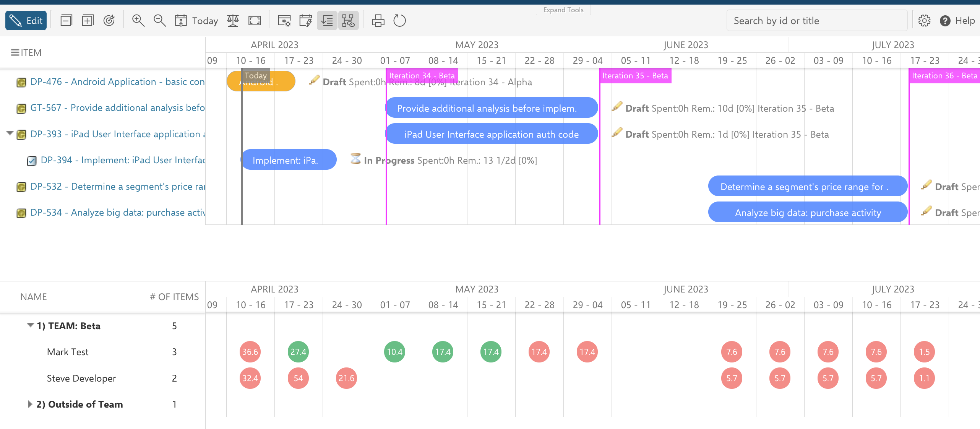980x429 pixels.
Task: Zoom in on the timeline
Action: (138, 21)
